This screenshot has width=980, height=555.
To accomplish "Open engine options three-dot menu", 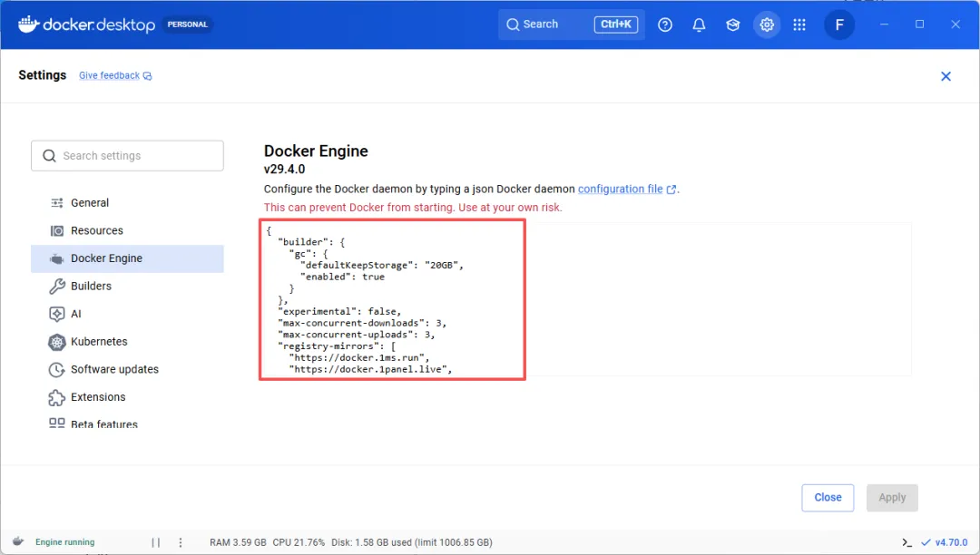I will click(x=181, y=542).
